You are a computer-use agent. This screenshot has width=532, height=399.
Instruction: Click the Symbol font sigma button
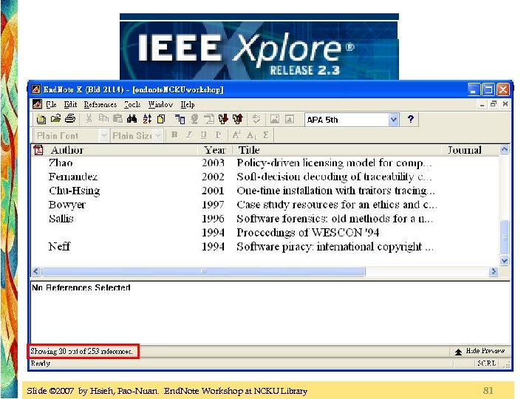(266, 135)
